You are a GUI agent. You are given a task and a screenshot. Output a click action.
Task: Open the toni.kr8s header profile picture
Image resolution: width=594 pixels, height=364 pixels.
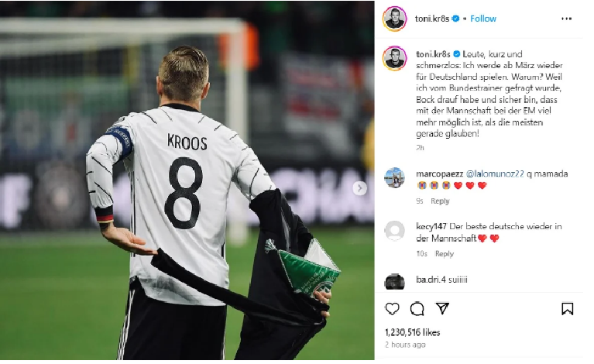pyautogui.click(x=394, y=19)
